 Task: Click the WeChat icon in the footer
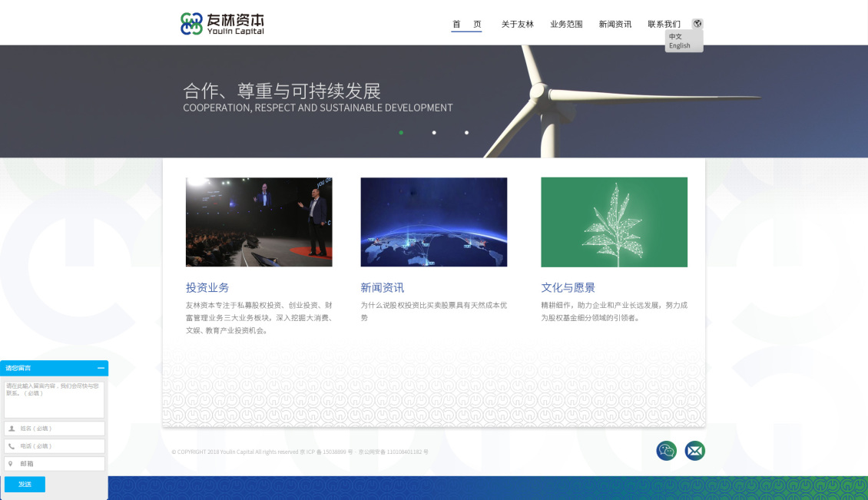coord(665,451)
